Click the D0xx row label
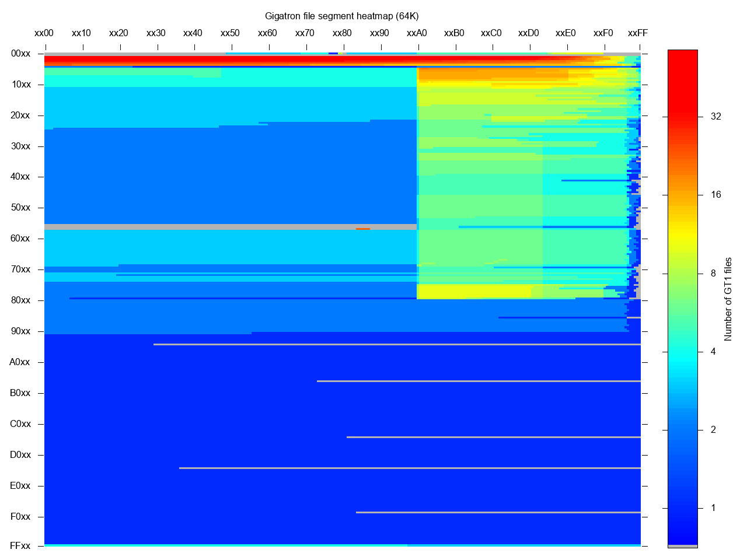 [x=20, y=455]
